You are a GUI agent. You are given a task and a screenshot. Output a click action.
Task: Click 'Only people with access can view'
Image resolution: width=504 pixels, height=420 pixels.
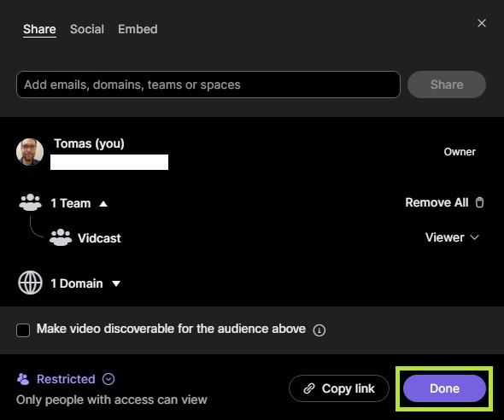click(112, 400)
